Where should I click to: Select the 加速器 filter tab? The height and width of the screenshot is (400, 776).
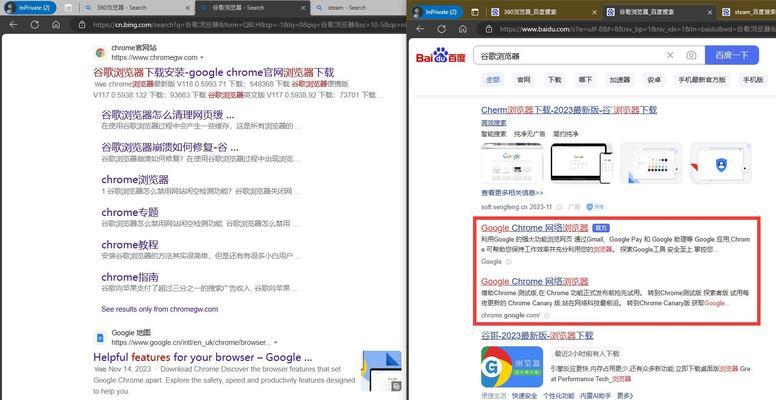[x=620, y=79]
